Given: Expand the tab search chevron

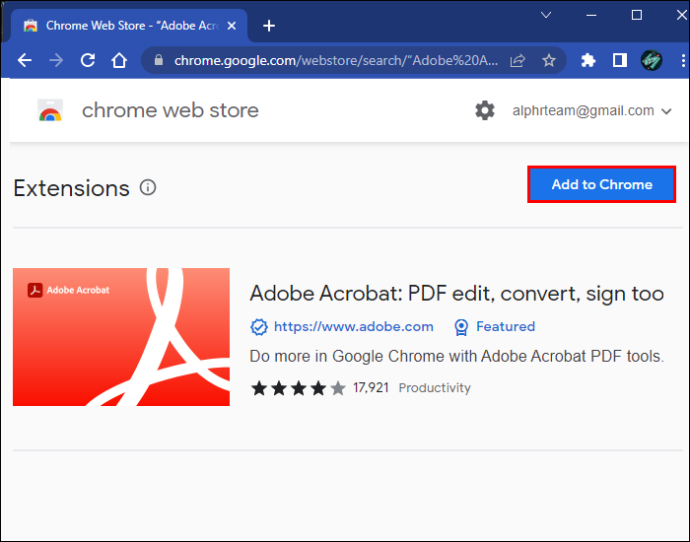Looking at the screenshot, I should point(546,15).
